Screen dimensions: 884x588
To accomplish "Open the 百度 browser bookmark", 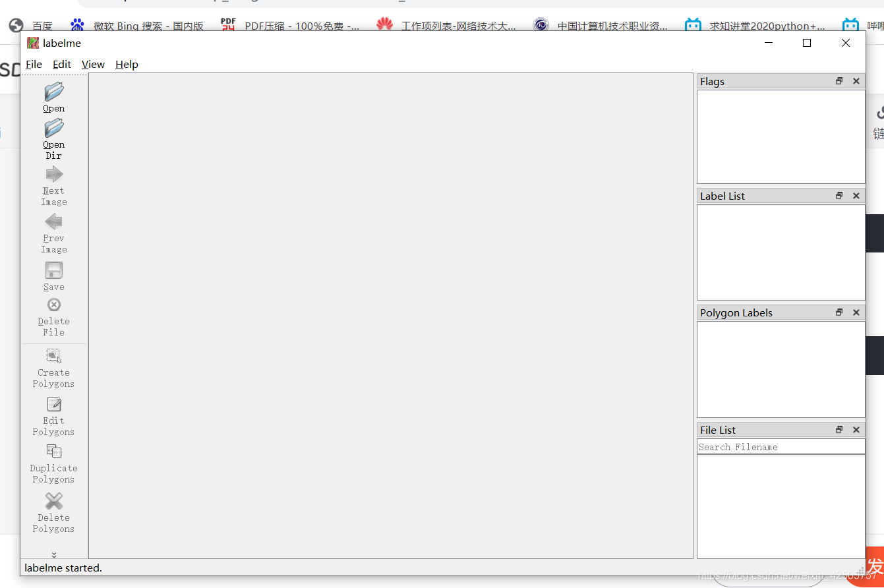I will (x=31, y=26).
